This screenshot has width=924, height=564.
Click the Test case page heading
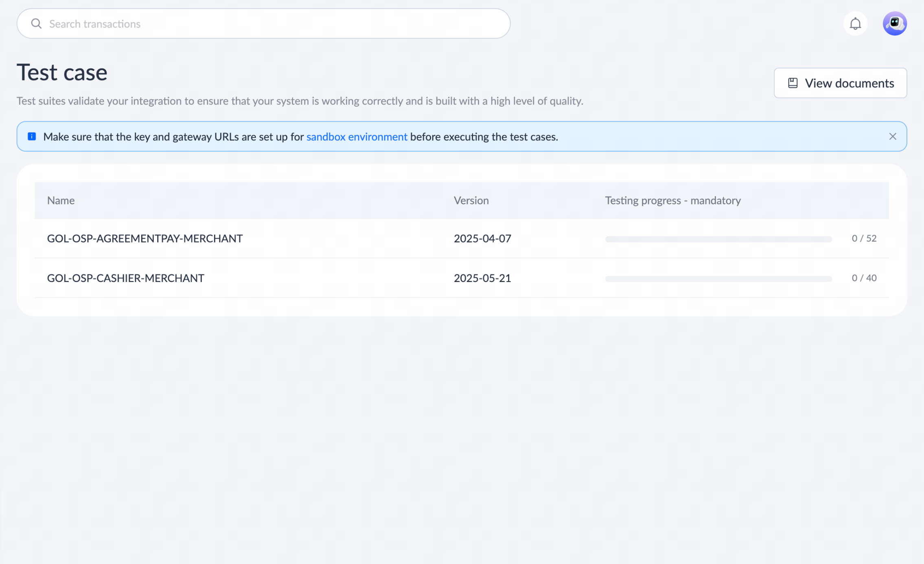pyautogui.click(x=62, y=72)
